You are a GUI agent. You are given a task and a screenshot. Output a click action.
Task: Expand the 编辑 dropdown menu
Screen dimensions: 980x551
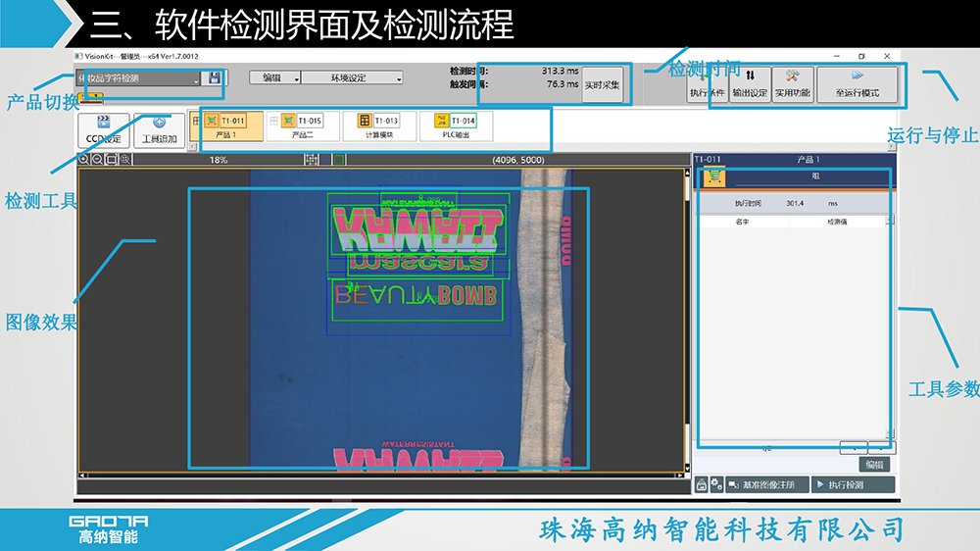[x=275, y=77]
